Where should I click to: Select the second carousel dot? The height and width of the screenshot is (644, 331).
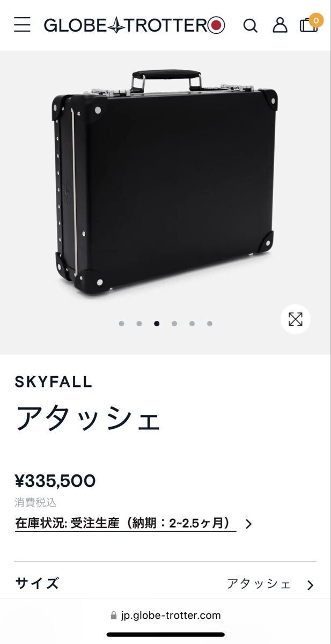[x=139, y=324]
